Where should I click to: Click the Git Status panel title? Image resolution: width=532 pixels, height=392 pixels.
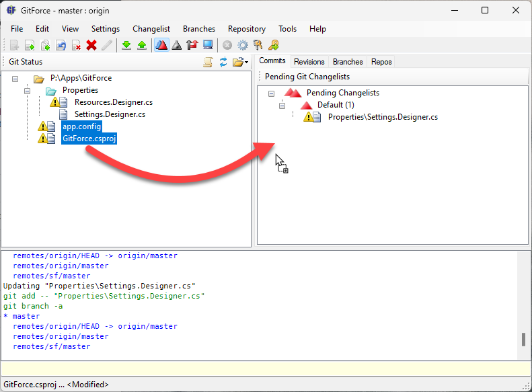(26, 62)
